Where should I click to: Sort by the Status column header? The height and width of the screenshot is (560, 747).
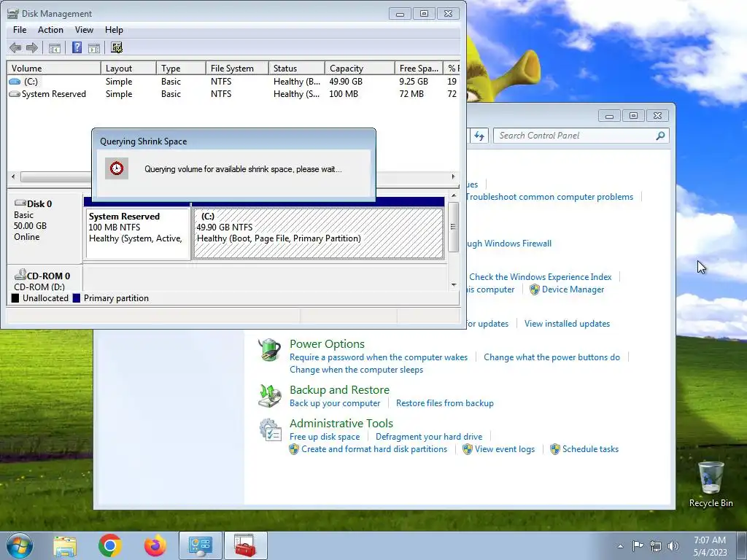[297, 68]
